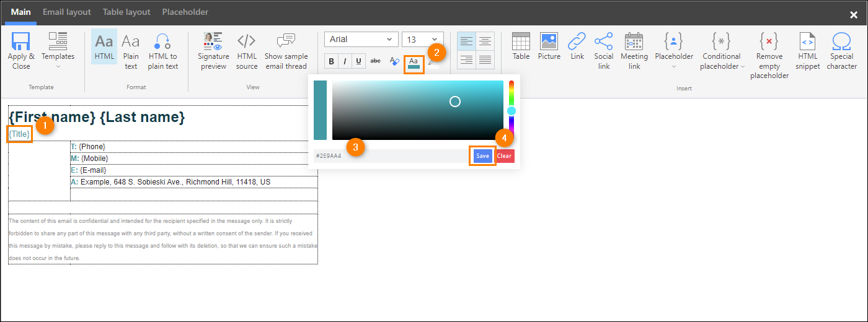Viewport: 868px width, 322px height.
Task: Open the font size 13 dropdown
Action: 423,39
